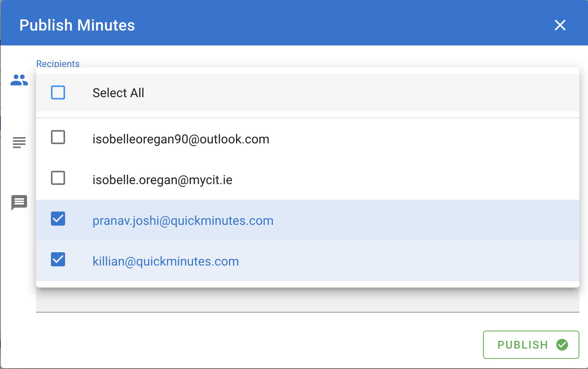The height and width of the screenshot is (369, 588).
Task: Check the isobelleoregan90@outlook.com checkbox
Action: (58, 137)
